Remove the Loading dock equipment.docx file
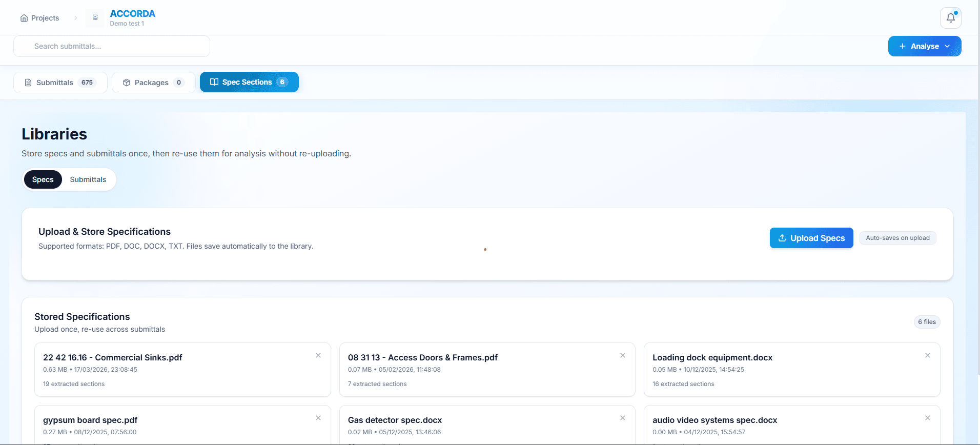 pyautogui.click(x=928, y=355)
